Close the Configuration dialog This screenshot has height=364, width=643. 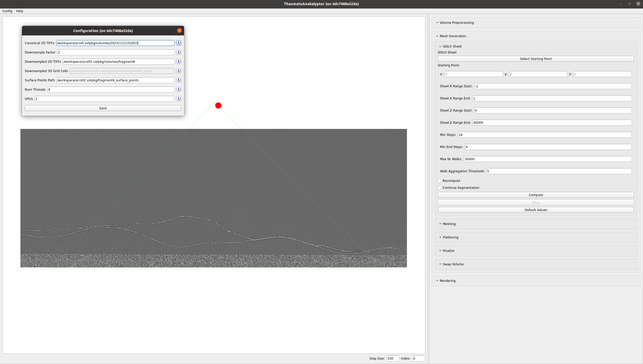179,30
